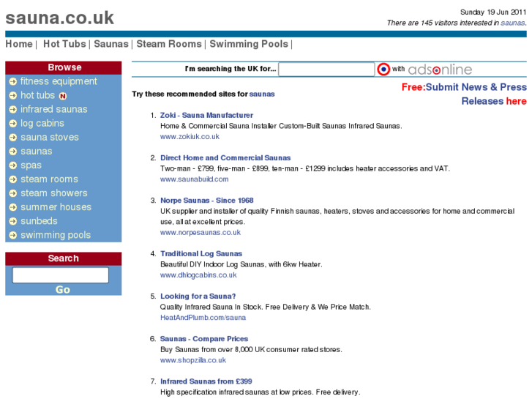Open the Swimming Pools navigation item
The image size is (532, 399).
(x=249, y=44)
